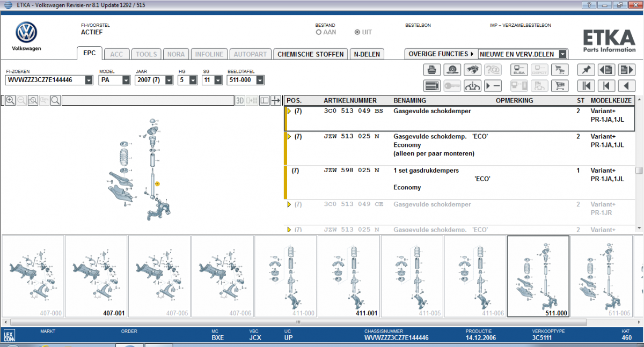
Task: Open the shopping cart icon in lower row
Action: [560, 86]
